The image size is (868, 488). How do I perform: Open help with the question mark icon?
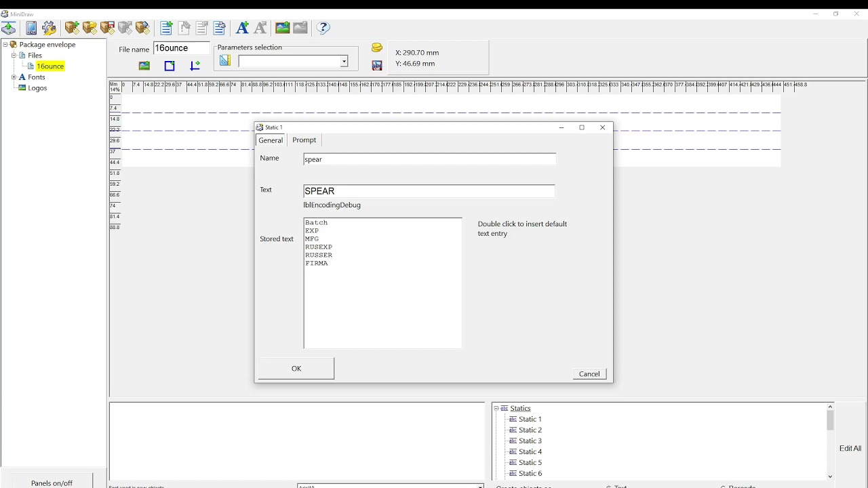pos(323,28)
